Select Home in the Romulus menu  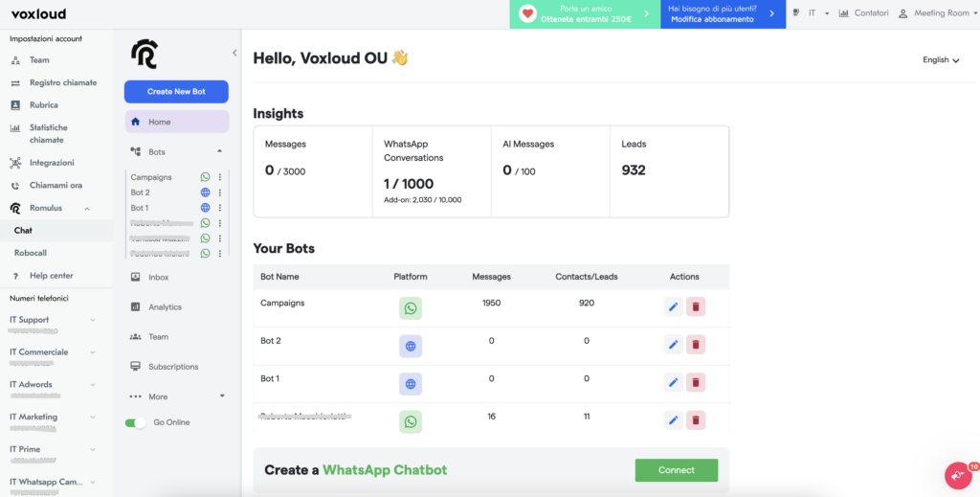177,122
